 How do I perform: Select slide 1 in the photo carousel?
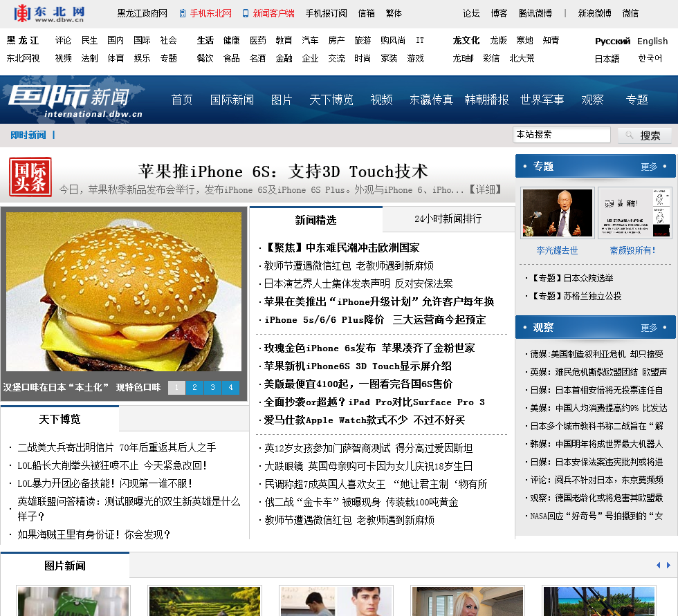[176, 387]
